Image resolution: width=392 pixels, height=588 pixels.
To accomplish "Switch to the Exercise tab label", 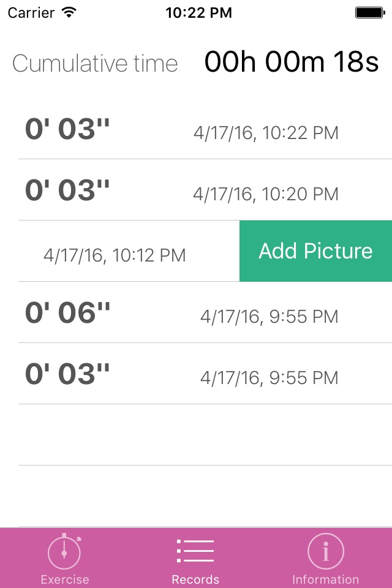I will [65, 579].
